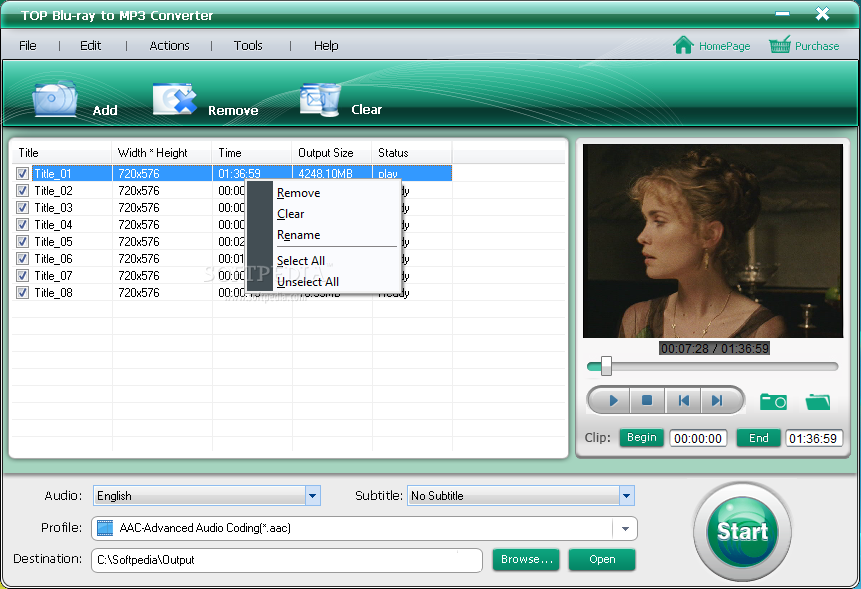The height and width of the screenshot is (589, 861).
Task: Expand the Audio language dropdown
Action: click(312, 496)
